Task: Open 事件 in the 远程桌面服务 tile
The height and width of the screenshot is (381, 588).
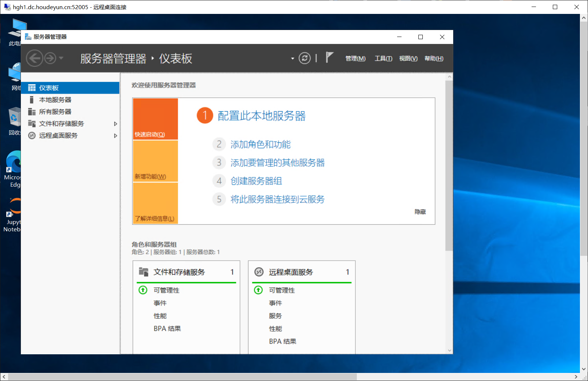Action: pyautogui.click(x=275, y=303)
